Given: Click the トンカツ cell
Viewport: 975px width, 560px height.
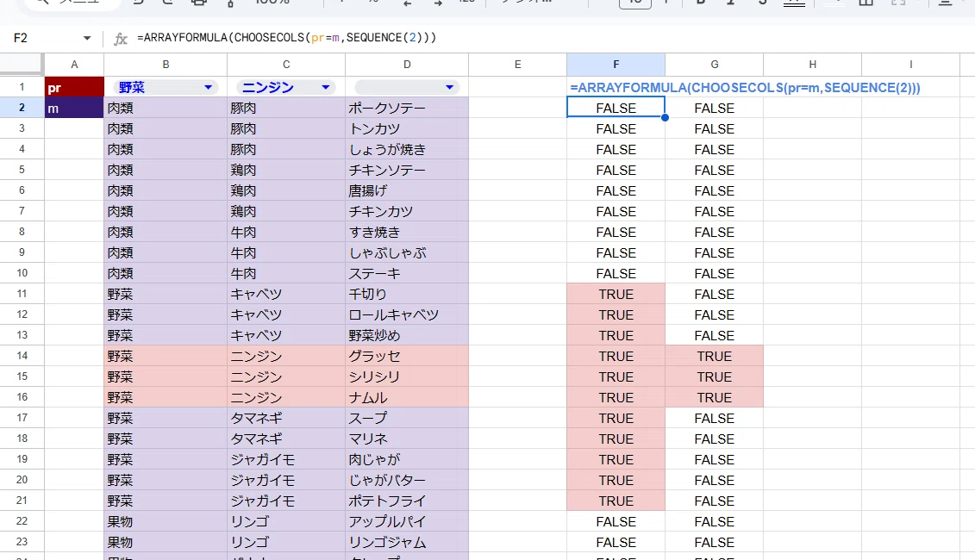Looking at the screenshot, I should (407, 128).
